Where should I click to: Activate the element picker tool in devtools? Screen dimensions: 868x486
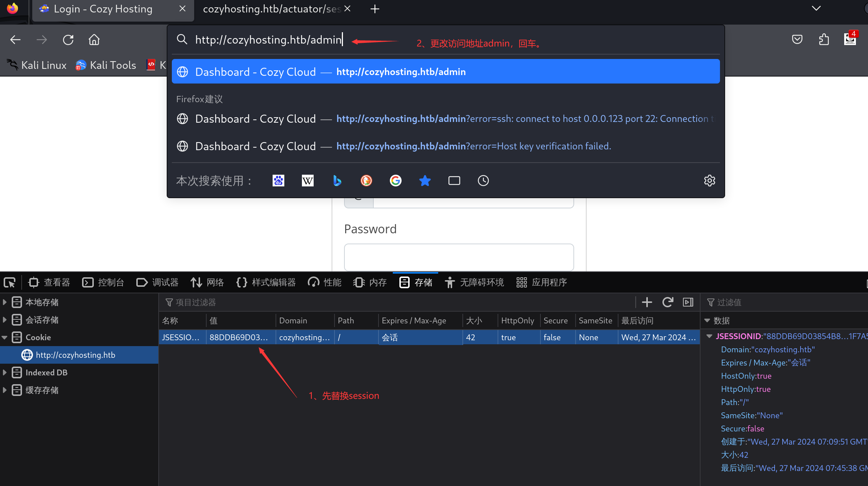click(x=10, y=282)
